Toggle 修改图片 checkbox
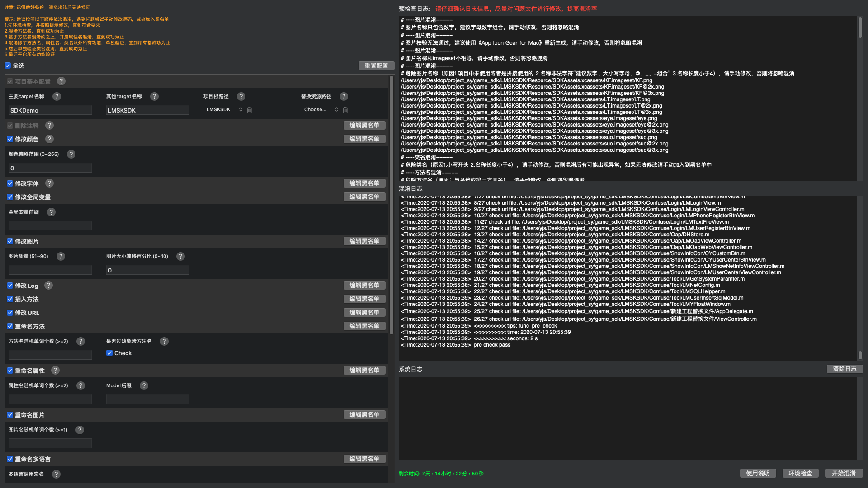 tap(10, 241)
